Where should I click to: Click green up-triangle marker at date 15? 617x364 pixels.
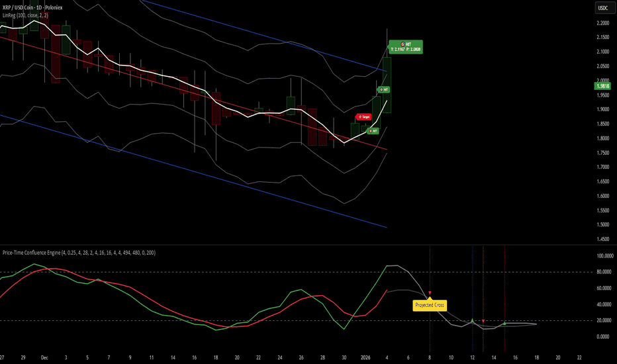pos(505,323)
